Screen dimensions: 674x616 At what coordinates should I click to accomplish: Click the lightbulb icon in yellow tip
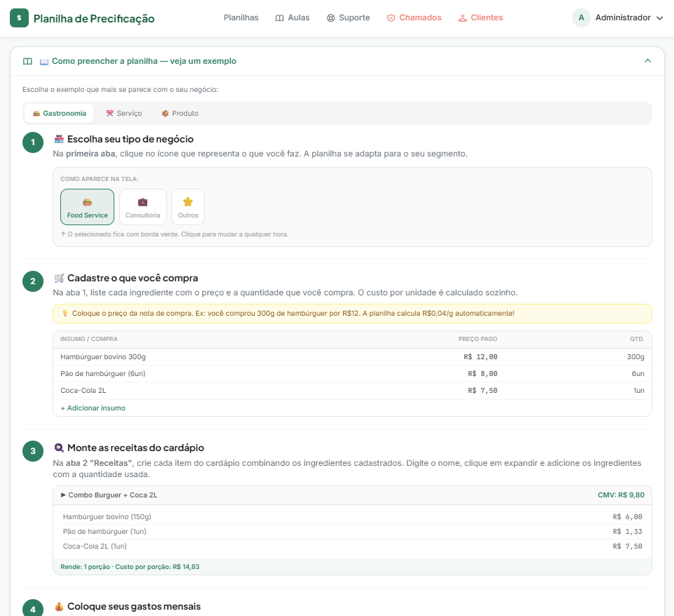pyautogui.click(x=65, y=314)
